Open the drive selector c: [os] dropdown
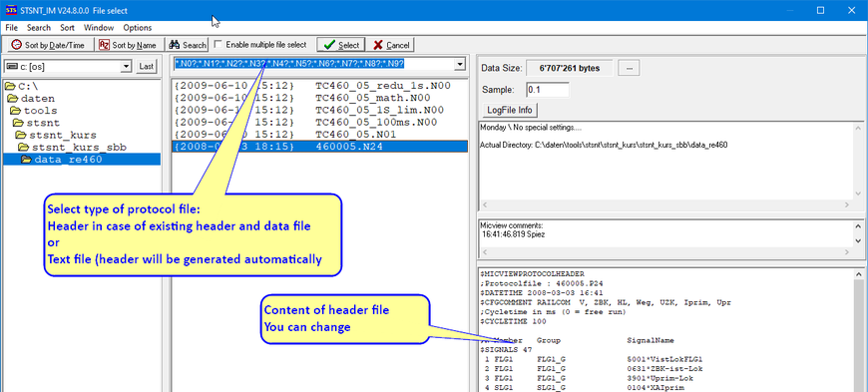This screenshot has width=868, height=392. point(127,67)
